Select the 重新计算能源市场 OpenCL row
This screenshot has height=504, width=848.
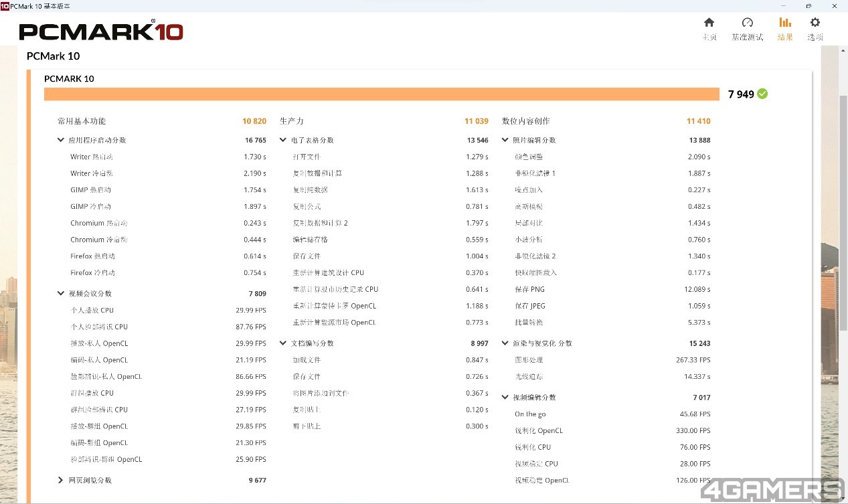coord(390,323)
